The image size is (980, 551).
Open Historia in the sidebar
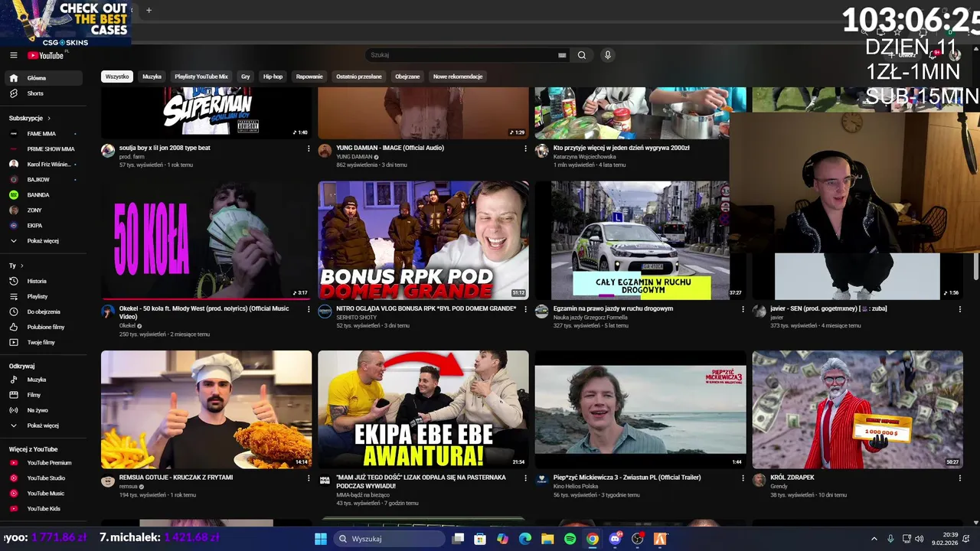(44, 281)
